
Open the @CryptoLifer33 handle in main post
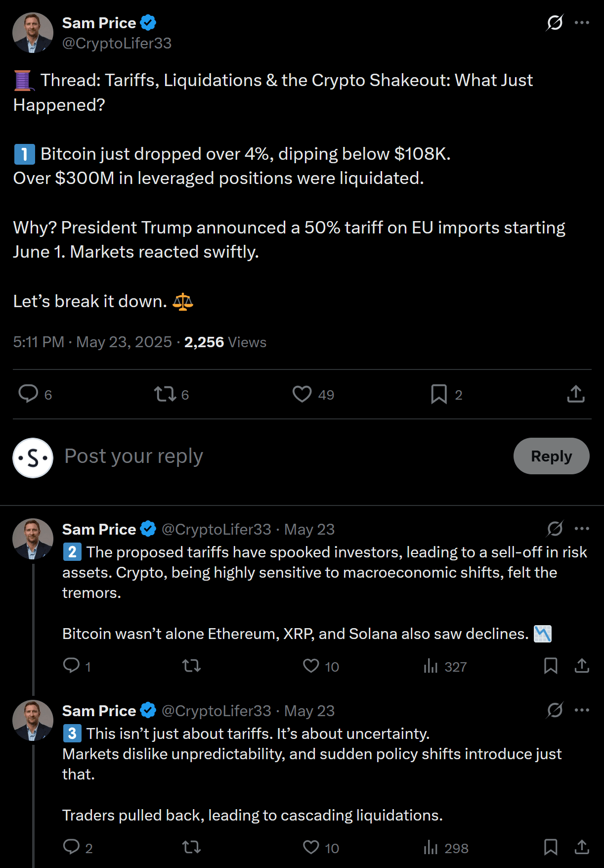[x=117, y=44]
